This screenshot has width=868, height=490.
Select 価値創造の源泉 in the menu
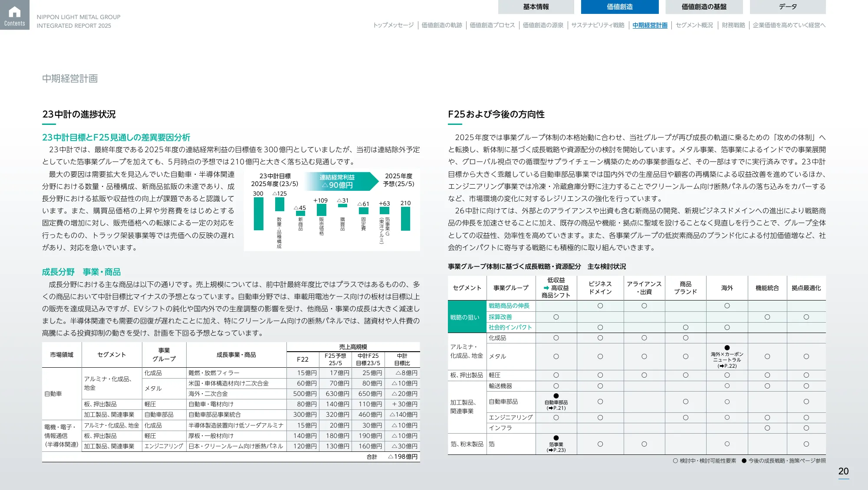coord(542,26)
